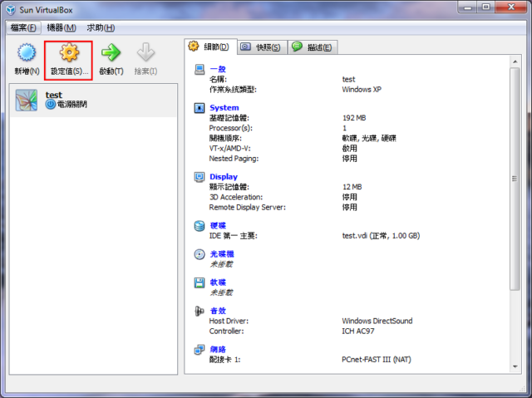The image size is (532, 398).
Task: Click the General (一般) section monitor icon
Action: [199, 70]
